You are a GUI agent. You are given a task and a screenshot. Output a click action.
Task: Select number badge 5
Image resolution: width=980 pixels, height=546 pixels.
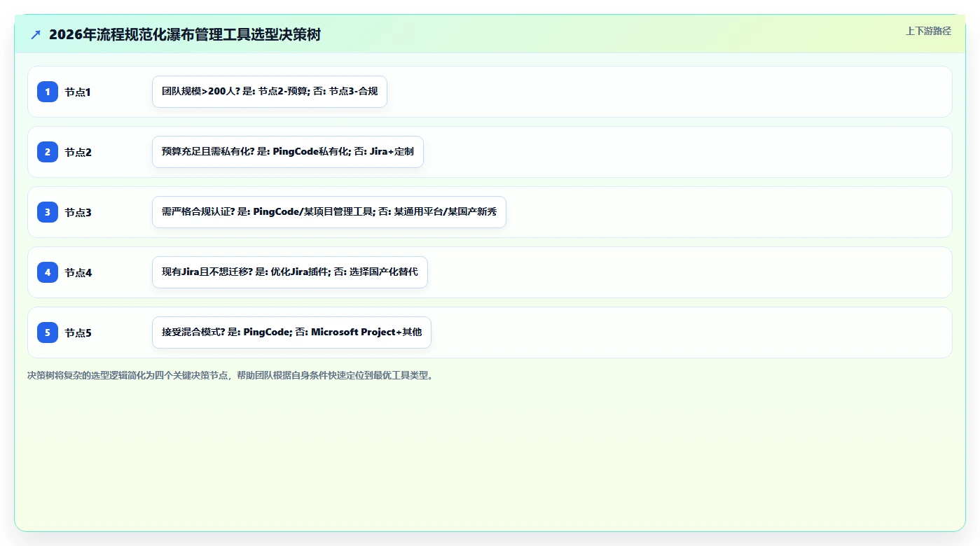[x=48, y=332]
